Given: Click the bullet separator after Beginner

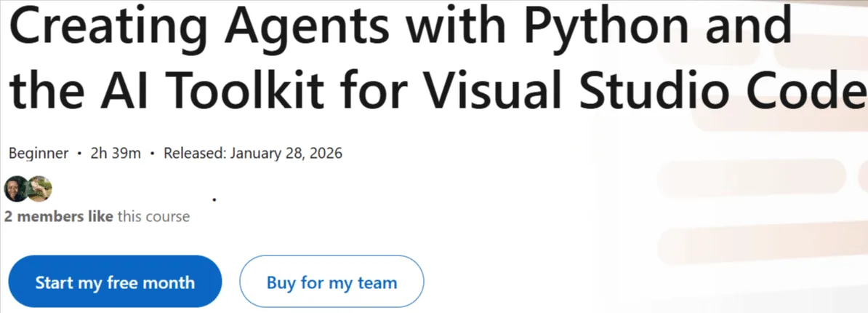Looking at the screenshot, I should click(80, 154).
